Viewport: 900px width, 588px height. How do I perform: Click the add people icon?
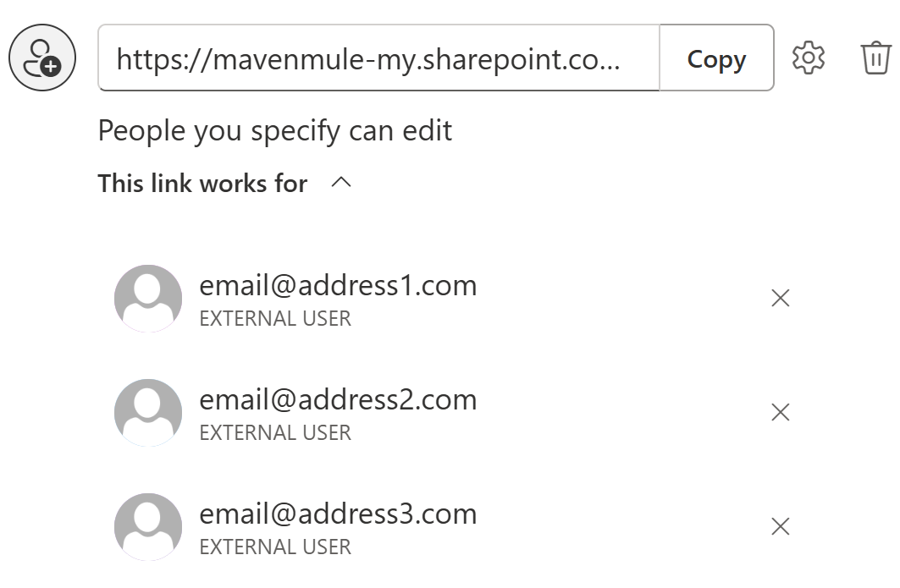coord(42,58)
